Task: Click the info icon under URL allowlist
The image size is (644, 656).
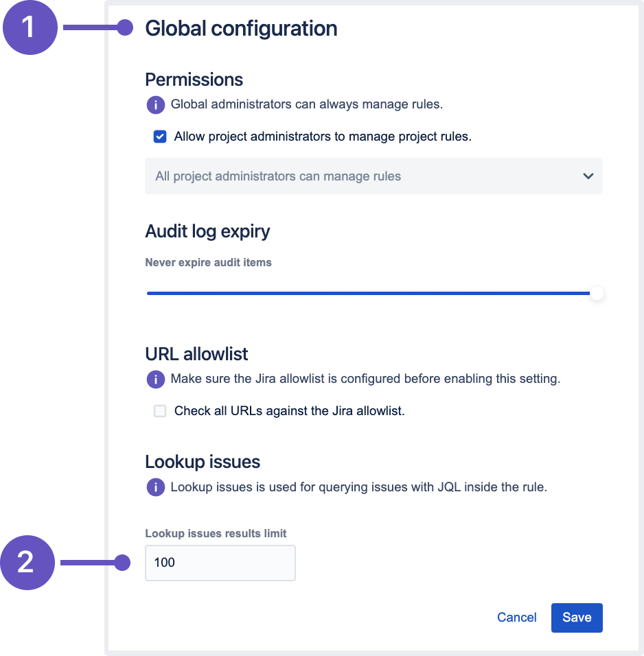Action: click(156, 379)
